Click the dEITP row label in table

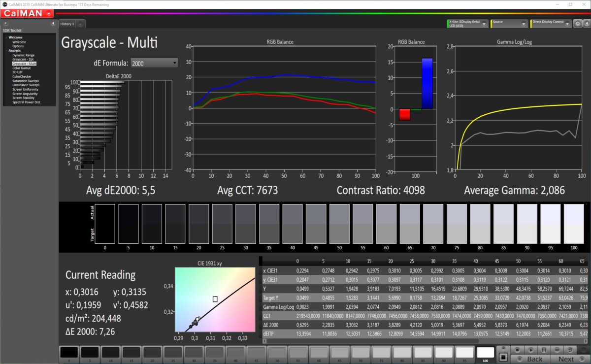pos(269,333)
